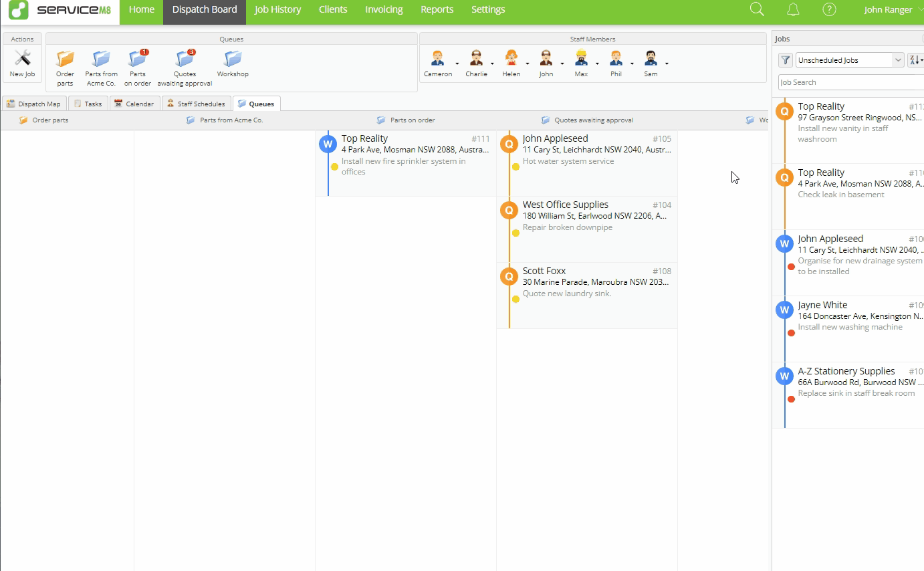Open the help question mark icon
The height and width of the screenshot is (571, 924).
pos(829,9)
